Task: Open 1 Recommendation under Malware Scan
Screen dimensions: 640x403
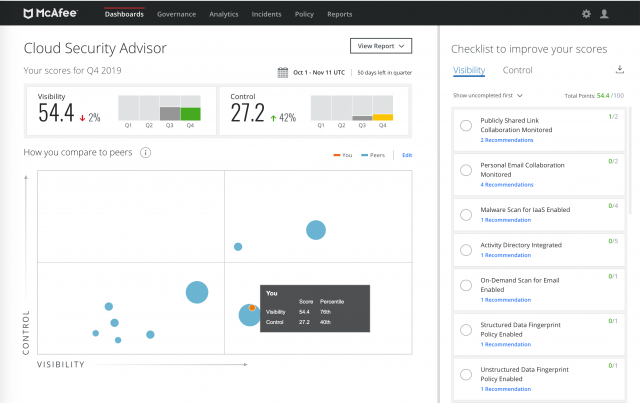Action: click(506, 220)
